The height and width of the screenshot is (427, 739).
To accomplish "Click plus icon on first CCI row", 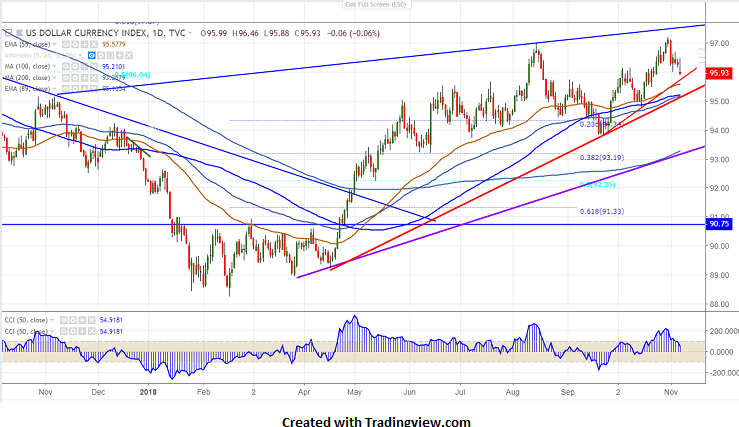I will click(x=83, y=320).
